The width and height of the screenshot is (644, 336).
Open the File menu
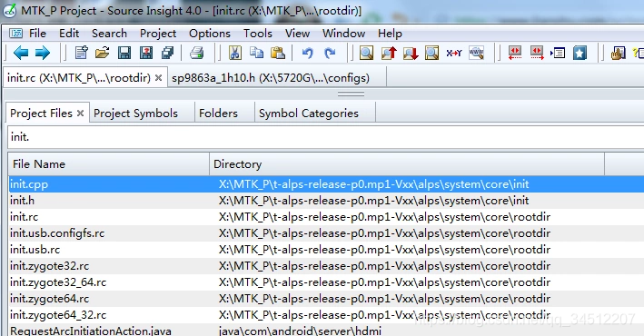pyautogui.click(x=37, y=34)
